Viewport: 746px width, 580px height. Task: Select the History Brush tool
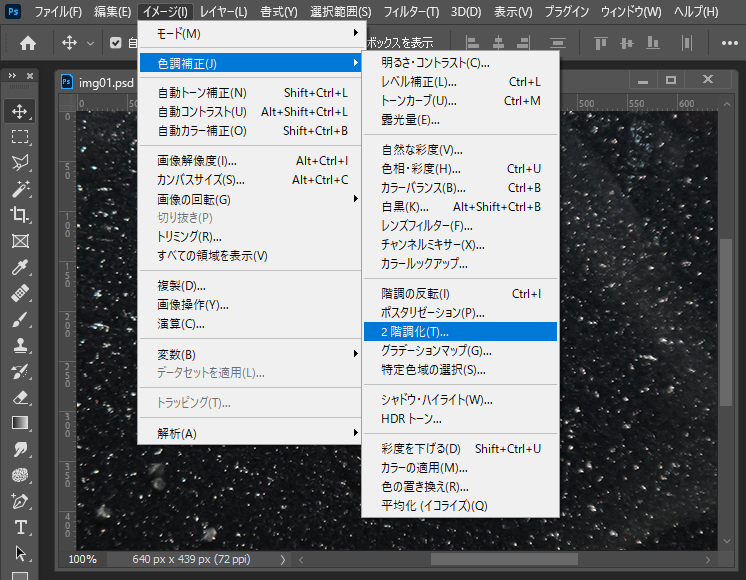(20, 371)
